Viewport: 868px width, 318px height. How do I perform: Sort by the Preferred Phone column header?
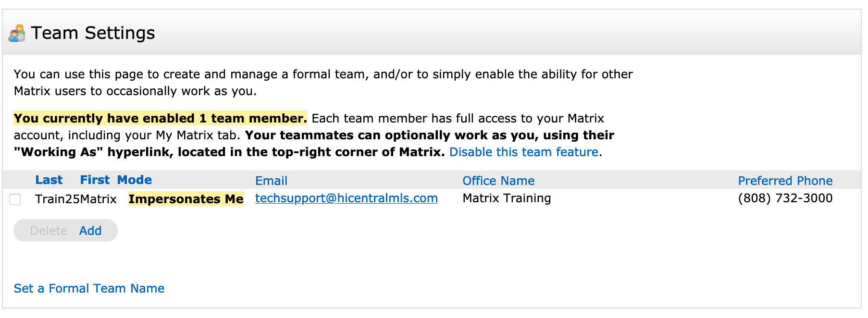pyautogui.click(x=785, y=181)
